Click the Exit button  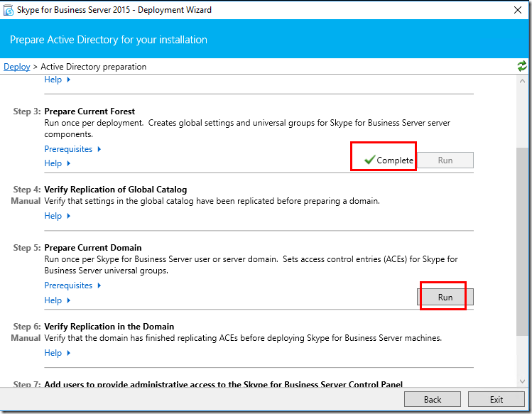496,399
